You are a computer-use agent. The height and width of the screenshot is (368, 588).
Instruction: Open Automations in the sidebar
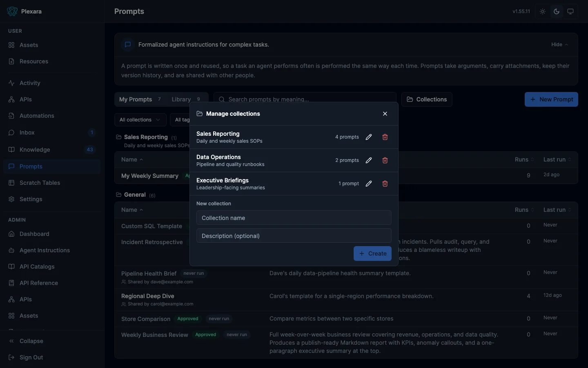[x=52, y=116]
